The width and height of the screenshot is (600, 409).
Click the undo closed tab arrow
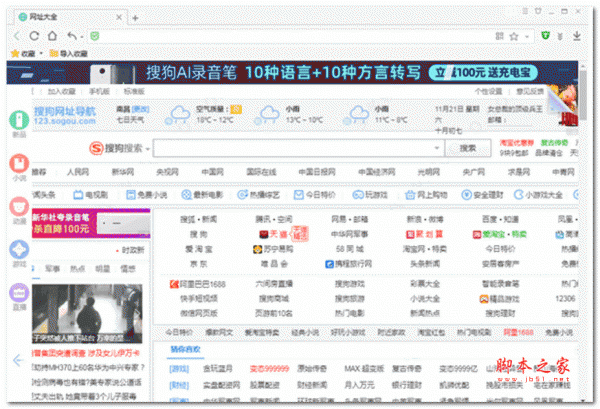(72, 36)
